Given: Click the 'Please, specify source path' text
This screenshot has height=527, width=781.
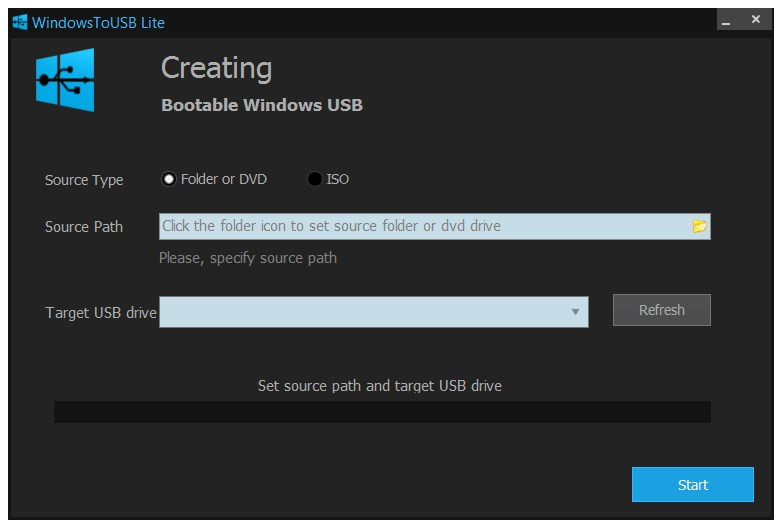Looking at the screenshot, I should [248, 258].
